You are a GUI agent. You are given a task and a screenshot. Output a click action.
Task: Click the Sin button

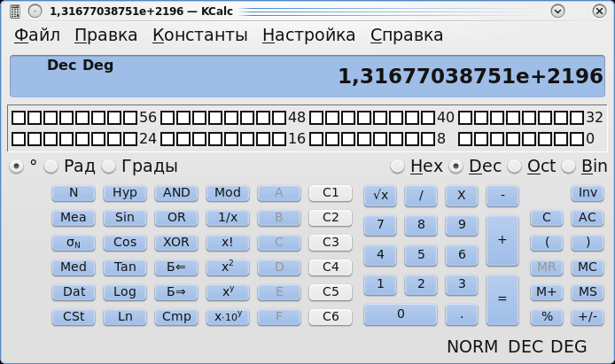click(x=125, y=218)
